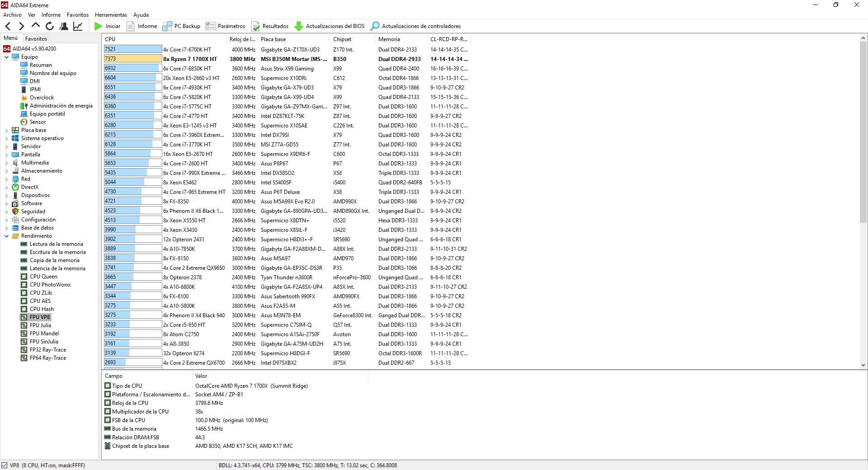The image size is (868, 470).
Task: Sort by Valor column header
Action: (280, 376)
